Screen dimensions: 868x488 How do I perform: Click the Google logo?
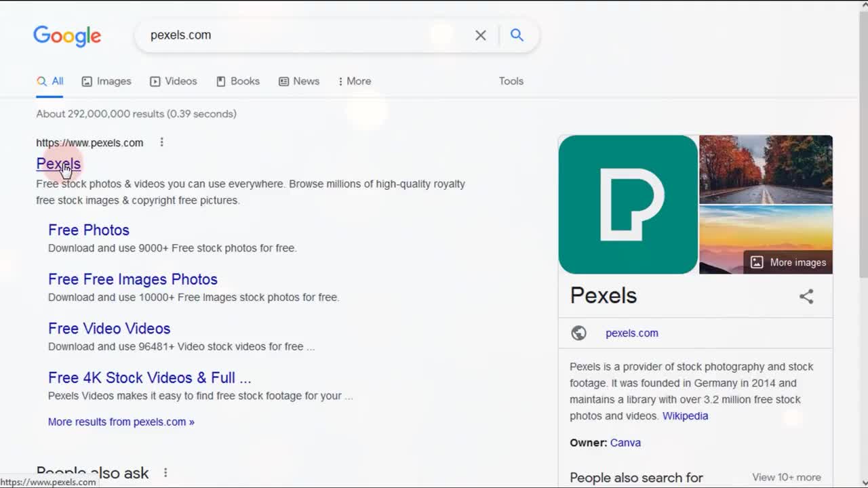67,36
